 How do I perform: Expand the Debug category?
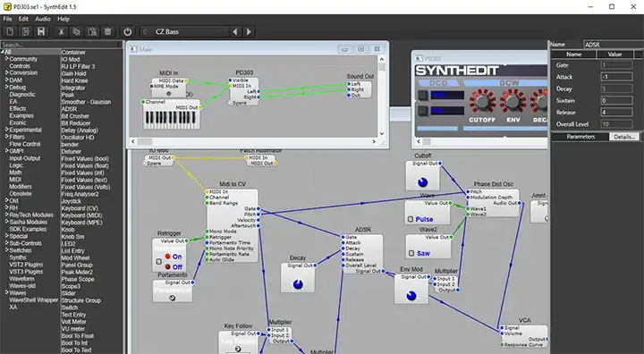pyautogui.click(x=6, y=87)
